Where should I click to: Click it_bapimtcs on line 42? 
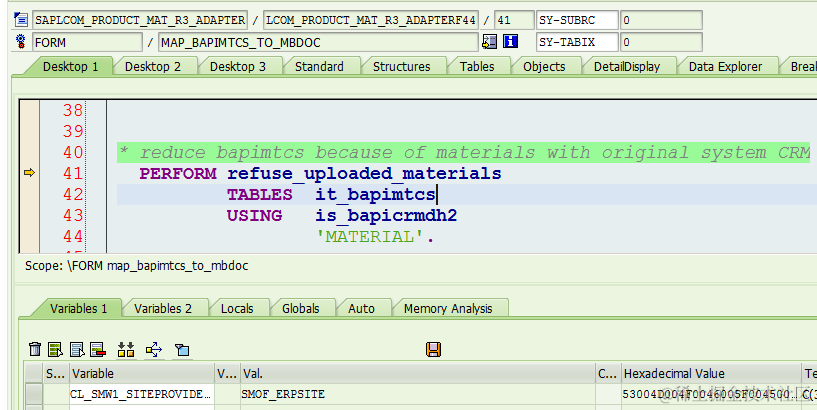point(375,195)
